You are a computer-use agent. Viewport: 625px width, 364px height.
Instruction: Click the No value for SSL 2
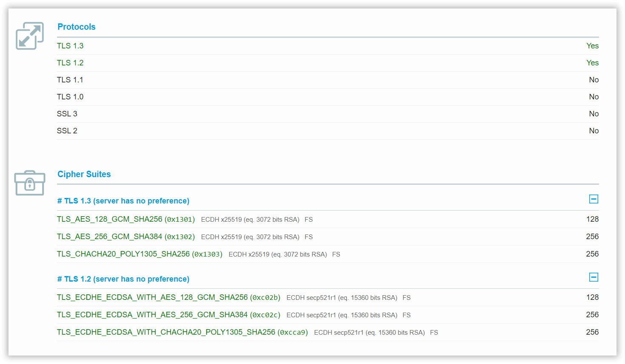pos(594,131)
